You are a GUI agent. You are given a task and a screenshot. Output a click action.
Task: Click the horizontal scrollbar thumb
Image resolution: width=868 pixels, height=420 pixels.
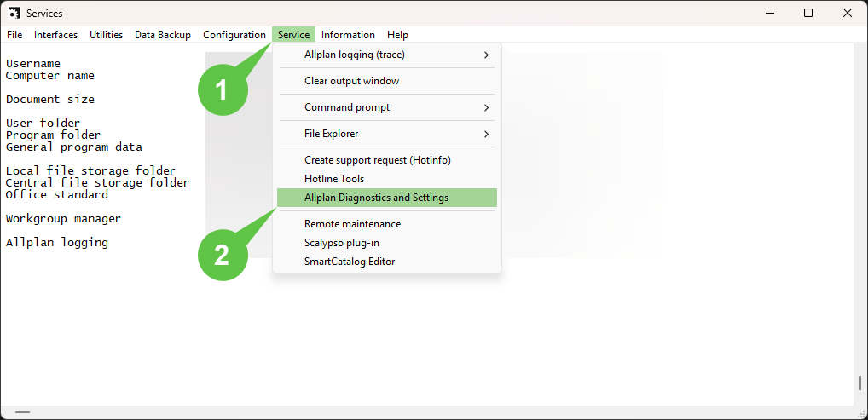[x=23, y=411]
